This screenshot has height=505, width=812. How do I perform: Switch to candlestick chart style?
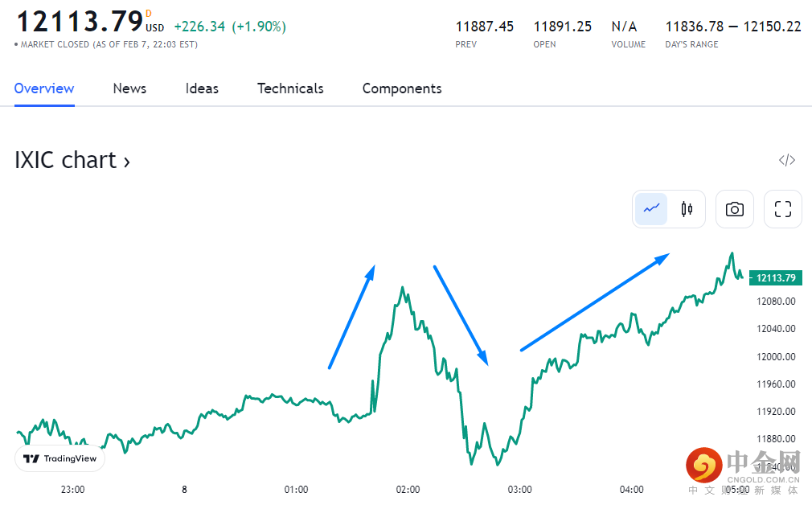(x=687, y=210)
